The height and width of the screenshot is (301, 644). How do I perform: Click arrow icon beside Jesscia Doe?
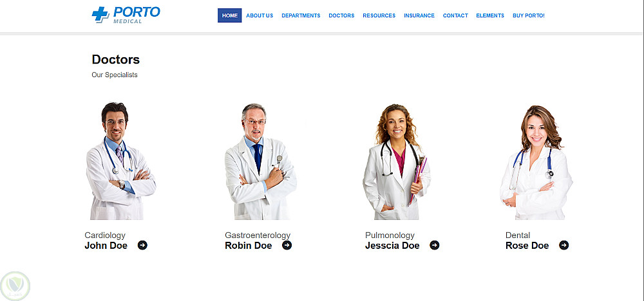click(435, 245)
